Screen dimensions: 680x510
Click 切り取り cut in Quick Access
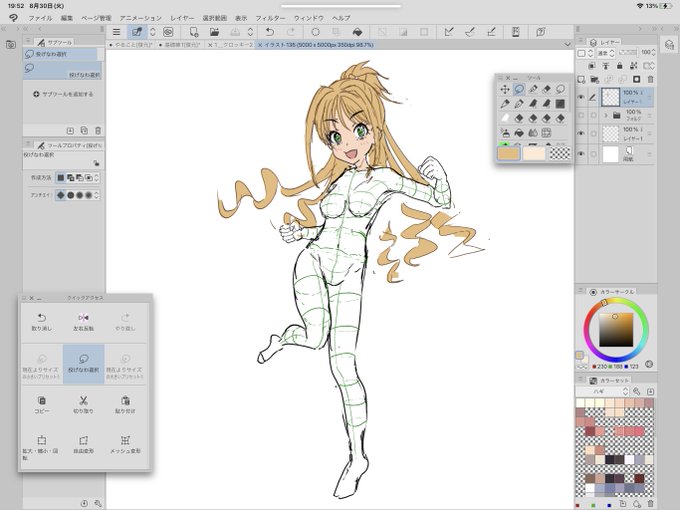[x=83, y=404]
